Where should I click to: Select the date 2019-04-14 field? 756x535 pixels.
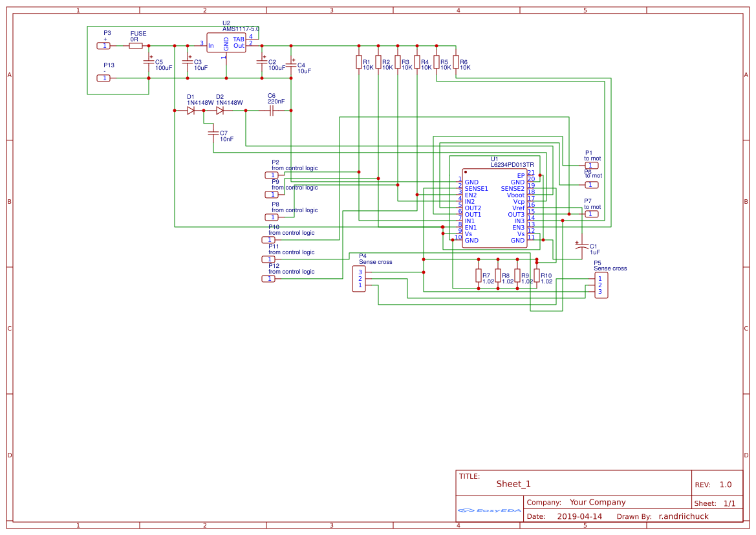click(x=579, y=516)
